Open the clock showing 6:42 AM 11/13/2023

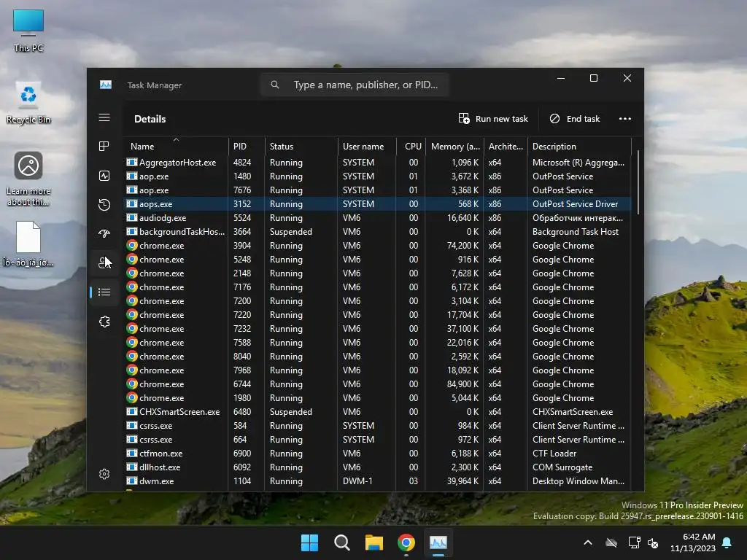point(693,542)
